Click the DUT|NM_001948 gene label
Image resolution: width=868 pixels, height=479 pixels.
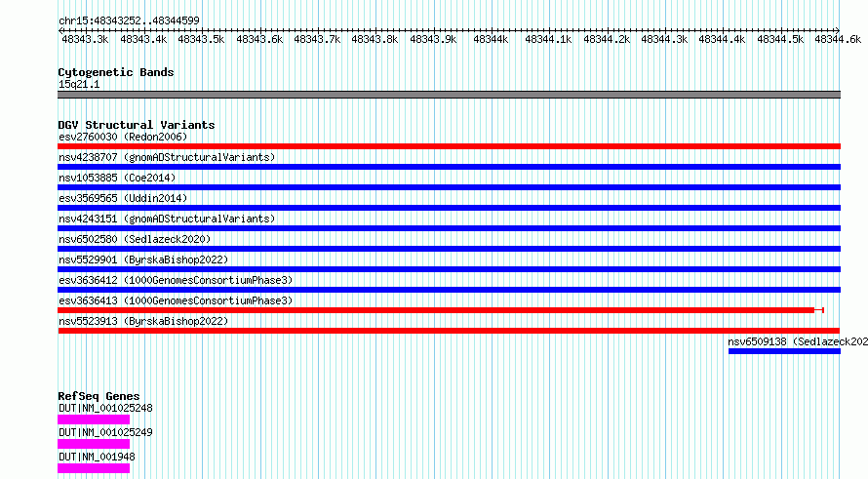[97, 457]
